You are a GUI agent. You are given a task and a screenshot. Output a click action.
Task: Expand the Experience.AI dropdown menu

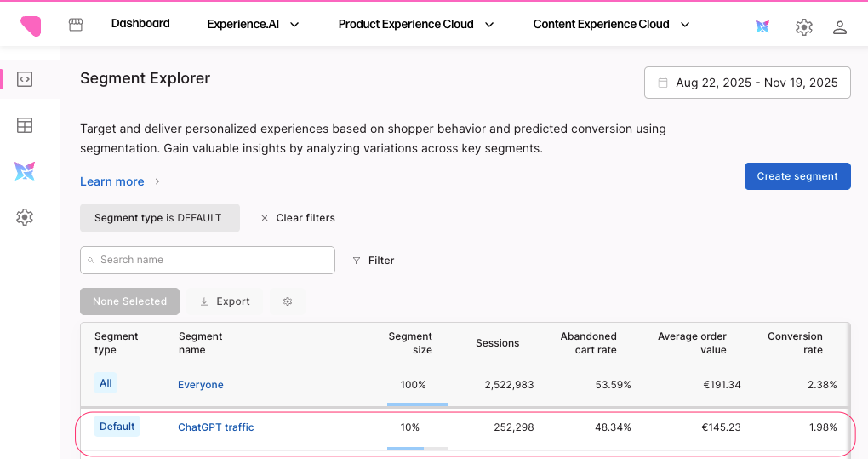pos(254,25)
